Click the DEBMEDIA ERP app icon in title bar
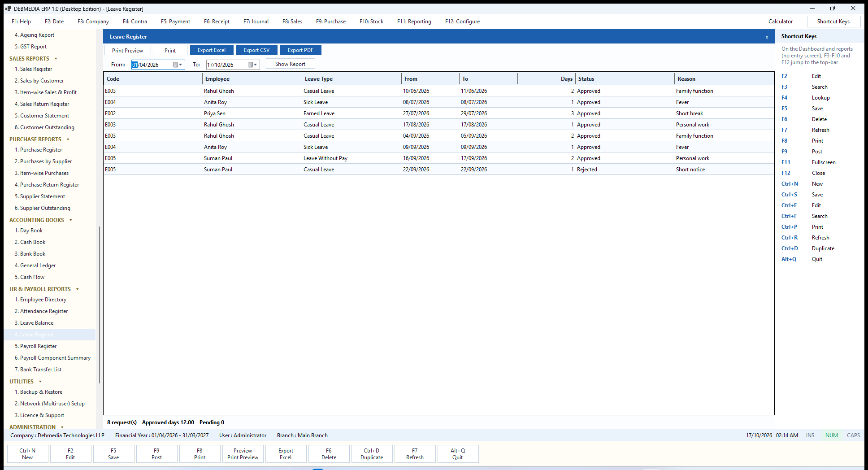The height and width of the screenshot is (470, 868). tap(8, 9)
